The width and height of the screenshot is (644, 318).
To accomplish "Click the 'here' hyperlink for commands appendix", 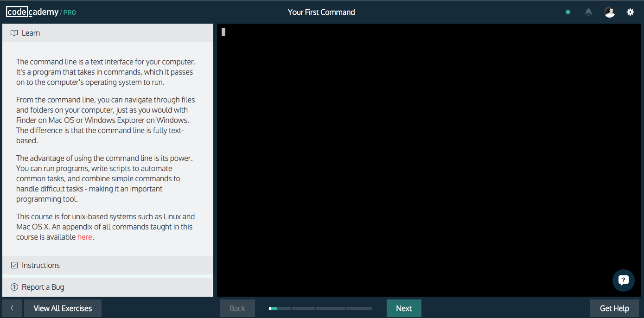I will tap(85, 237).
